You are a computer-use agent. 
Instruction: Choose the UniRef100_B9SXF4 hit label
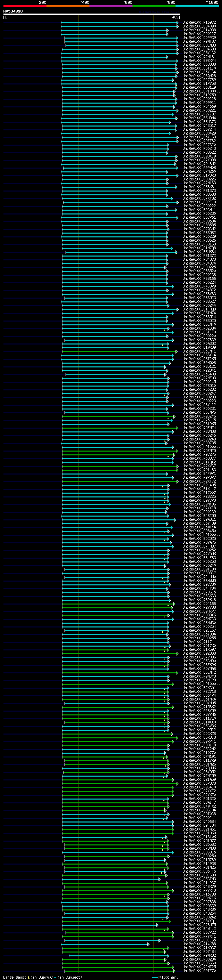[x=199, y=61]
